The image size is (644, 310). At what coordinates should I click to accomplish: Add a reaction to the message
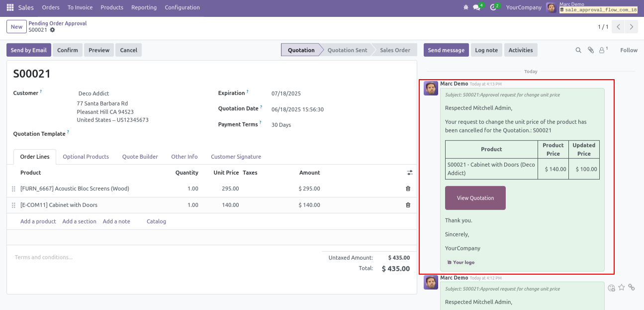612,288
